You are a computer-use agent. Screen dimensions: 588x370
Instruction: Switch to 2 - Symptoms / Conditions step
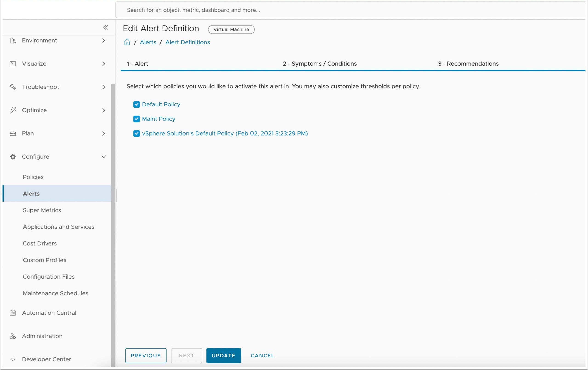[320, 63]
